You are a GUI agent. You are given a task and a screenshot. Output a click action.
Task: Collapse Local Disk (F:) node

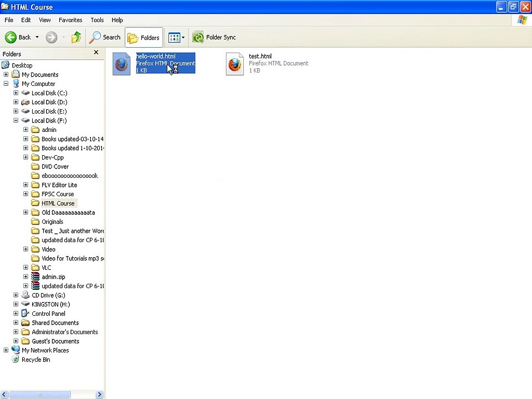coord(16,120)
